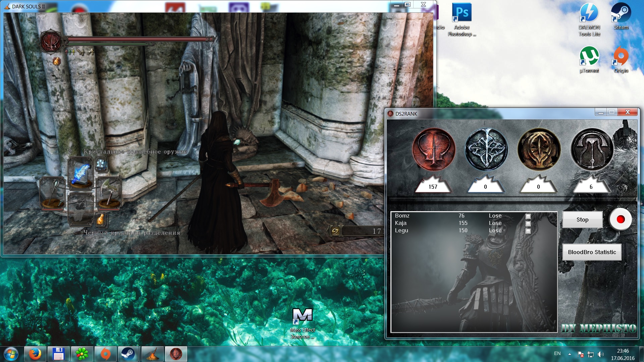Click the red record indicator button
The width and height of the screenshot is (644, 362).
[621, 219]
